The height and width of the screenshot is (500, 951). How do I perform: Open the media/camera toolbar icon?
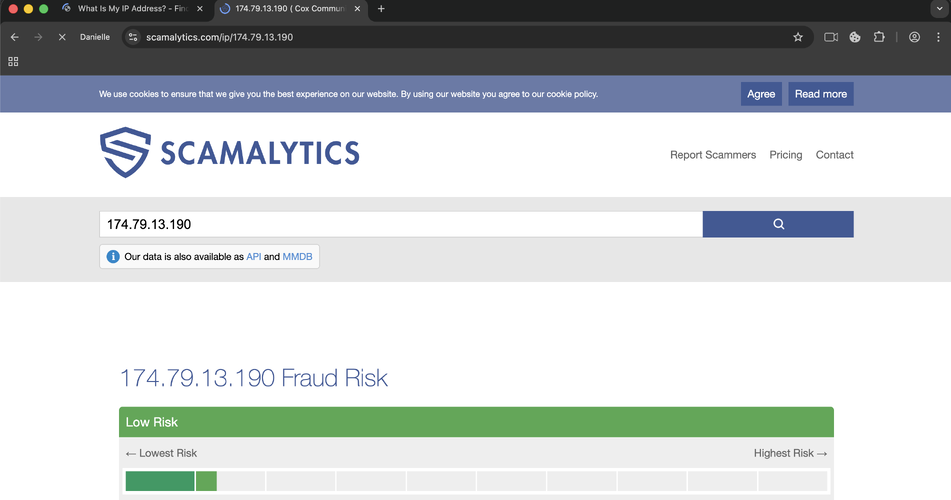tap(830, 37)
